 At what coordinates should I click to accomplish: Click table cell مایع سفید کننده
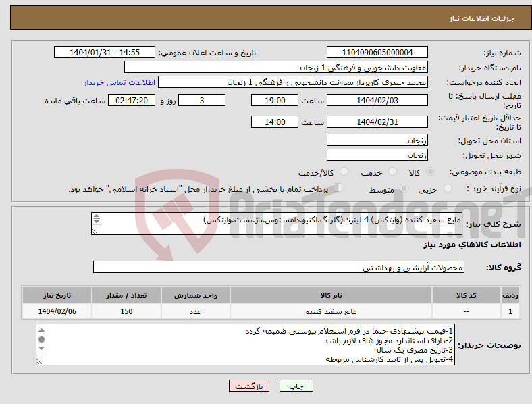point(331,311)
